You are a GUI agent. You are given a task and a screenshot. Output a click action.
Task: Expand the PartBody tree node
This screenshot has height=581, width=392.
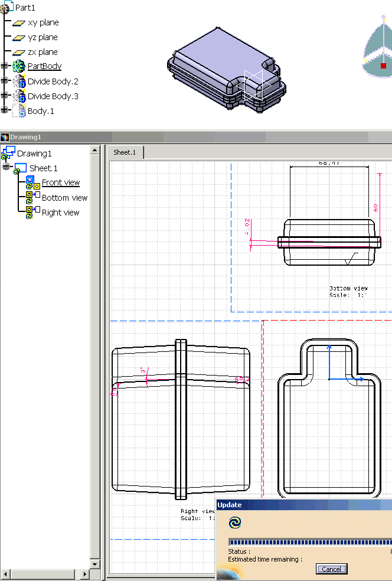coord(5,66)
